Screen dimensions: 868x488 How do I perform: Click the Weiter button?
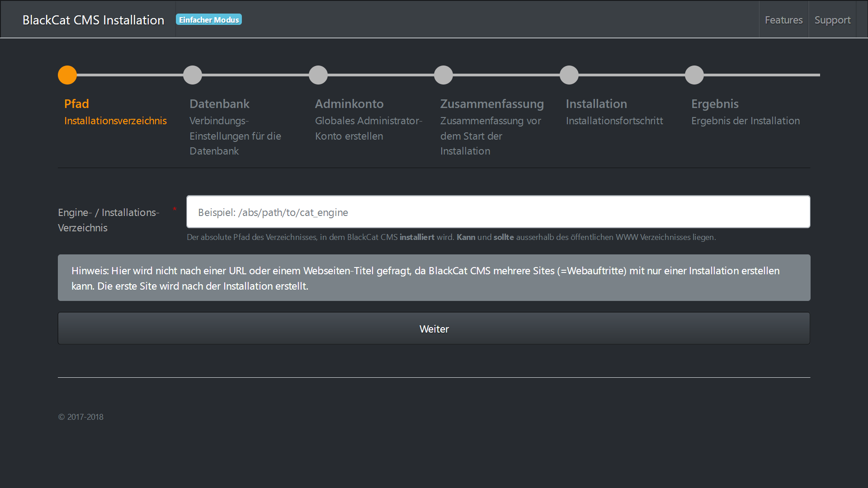(434, 328)
